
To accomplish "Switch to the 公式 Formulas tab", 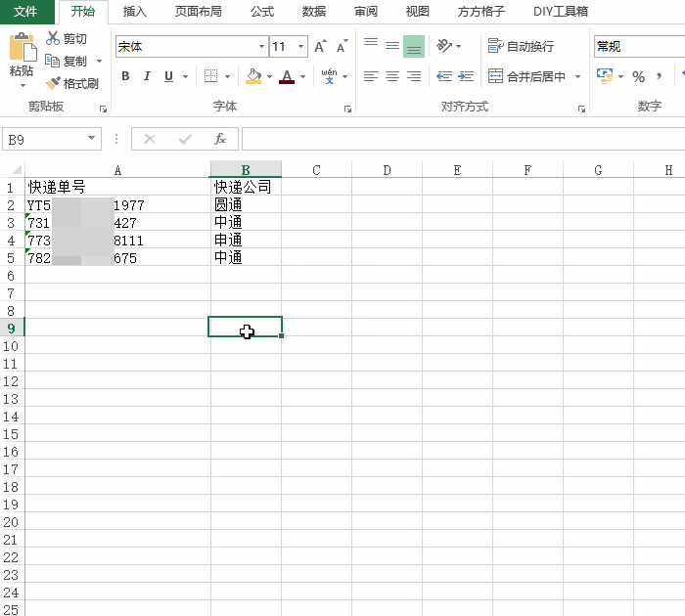I will (x=262, y=12).
